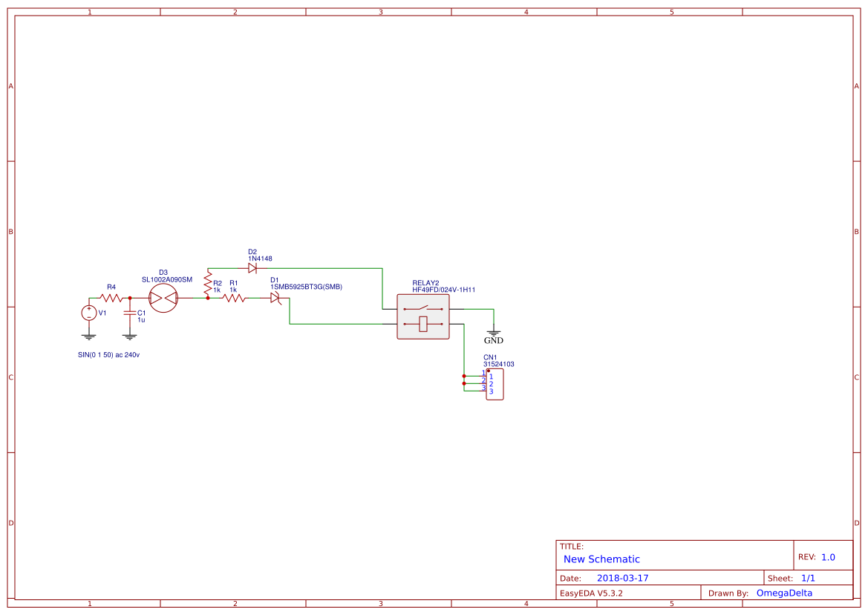
Task: Select the V1 AC voltage source symbol
Action: 88,313
